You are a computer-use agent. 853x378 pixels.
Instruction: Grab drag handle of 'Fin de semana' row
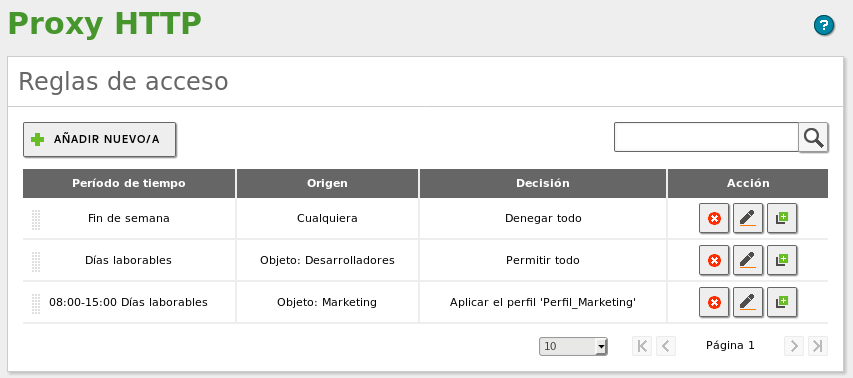pyautogui.click(x=36, y=219)
